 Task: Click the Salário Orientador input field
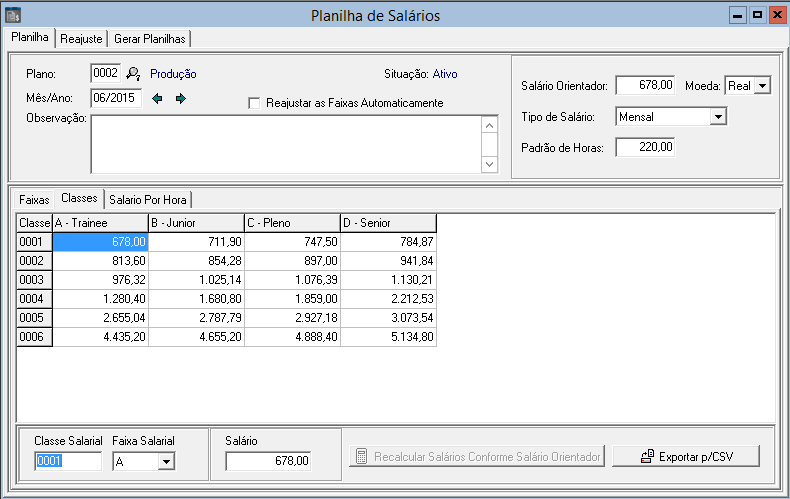[x=646, y=86]
